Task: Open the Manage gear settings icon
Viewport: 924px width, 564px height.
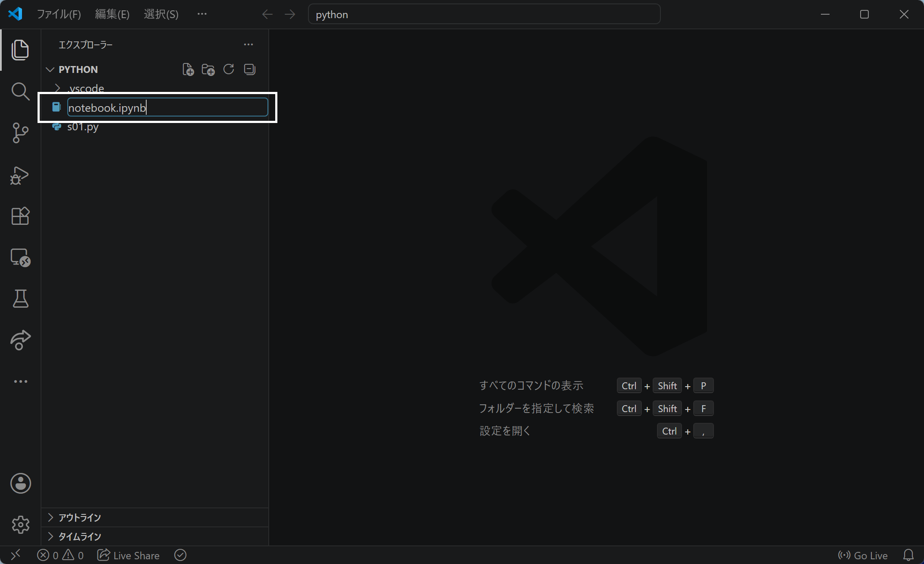Action: tap(20, 525)
